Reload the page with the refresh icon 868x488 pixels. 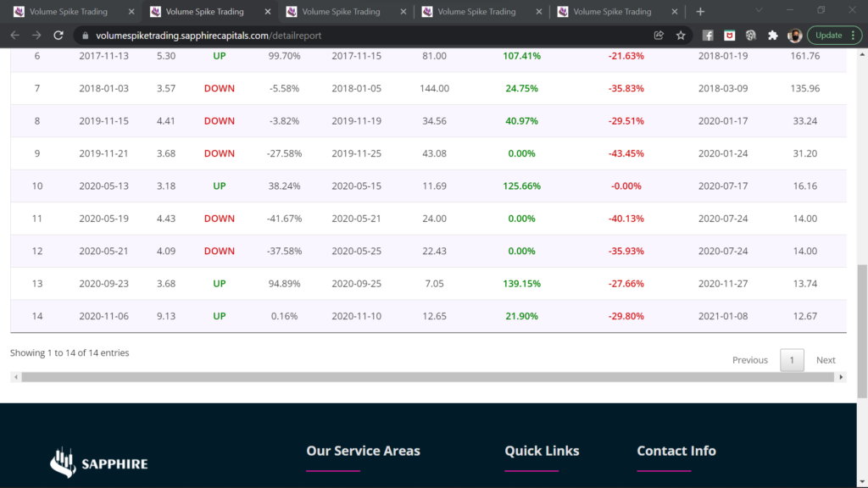(58, 36)
